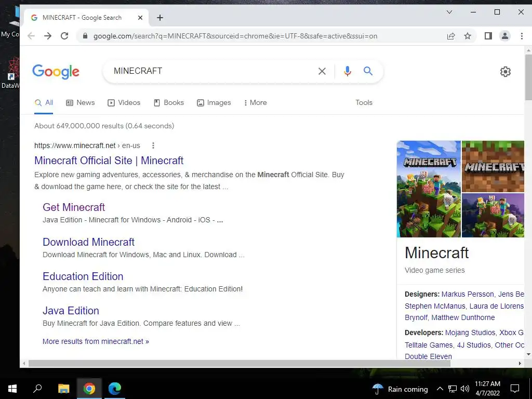Open the Stephen McManus link
Viewport: 532px width, 399px height.
coord(435,306)
